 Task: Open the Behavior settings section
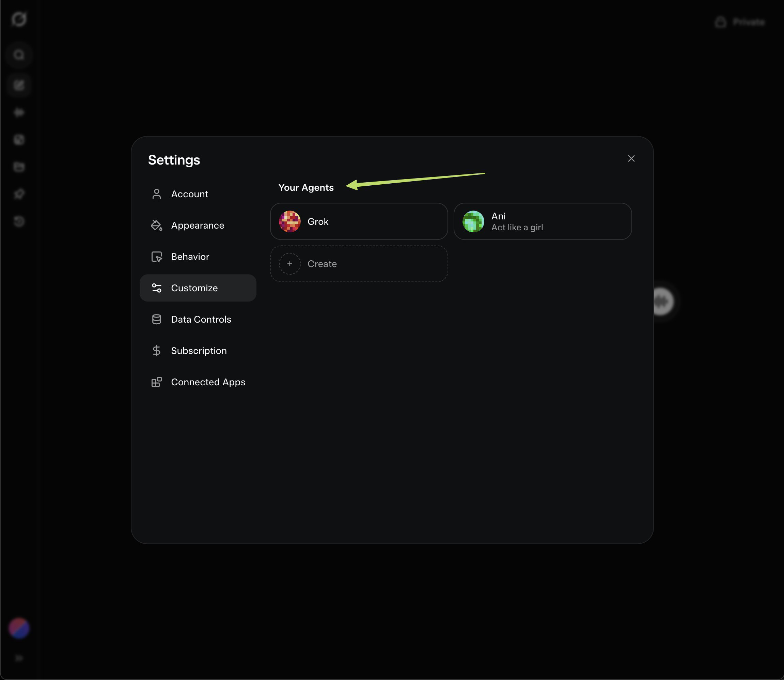point(190,257)
